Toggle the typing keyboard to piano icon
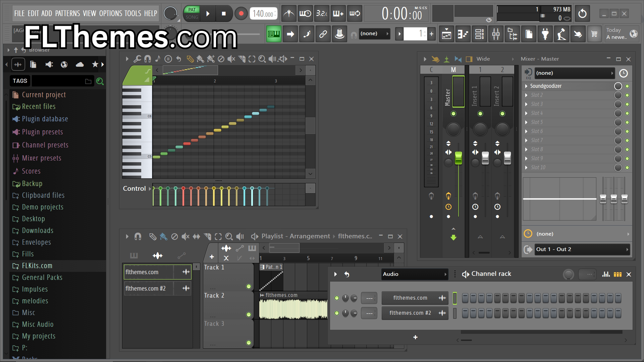The height and width of the screenshot is (362, 644). (274, 34)
